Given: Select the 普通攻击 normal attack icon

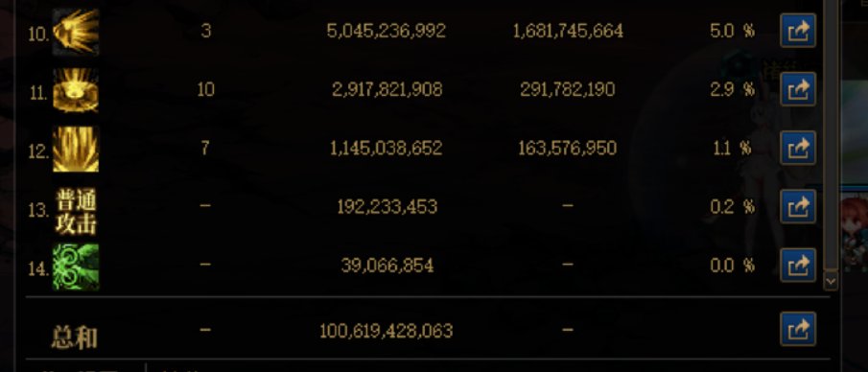Looking at the screenshot, I should pyautogui.click(x=76, y=211).
